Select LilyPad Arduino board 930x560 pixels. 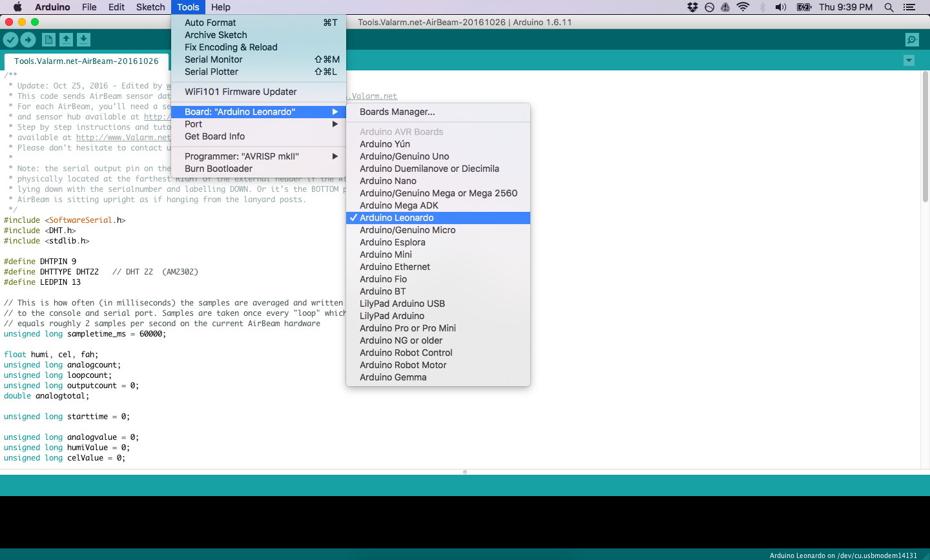tap(438, 316)
